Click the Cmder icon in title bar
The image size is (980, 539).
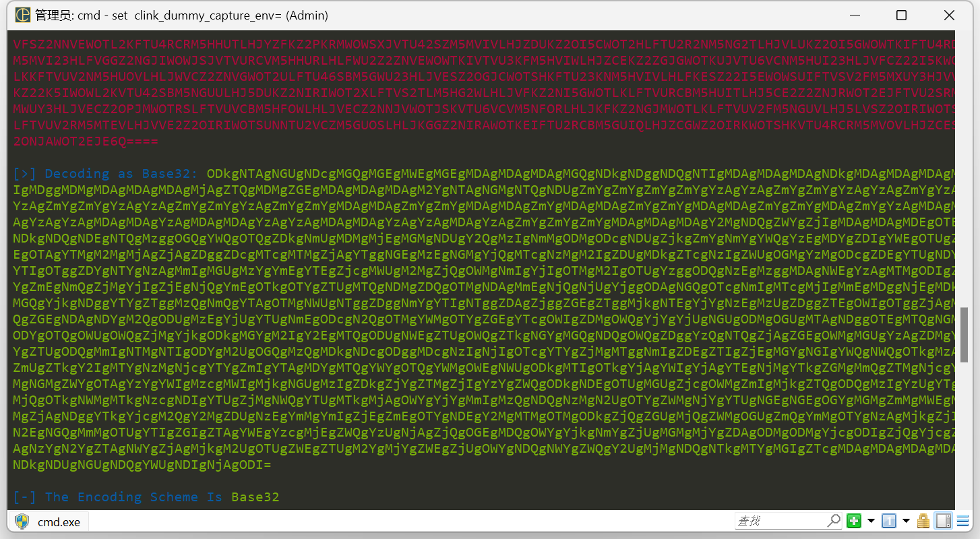click(22, 15)
